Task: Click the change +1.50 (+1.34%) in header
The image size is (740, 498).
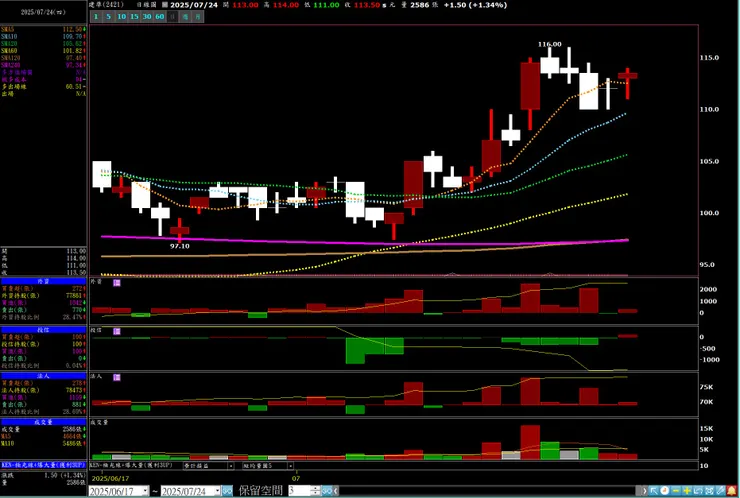Action: click(476, 5)
